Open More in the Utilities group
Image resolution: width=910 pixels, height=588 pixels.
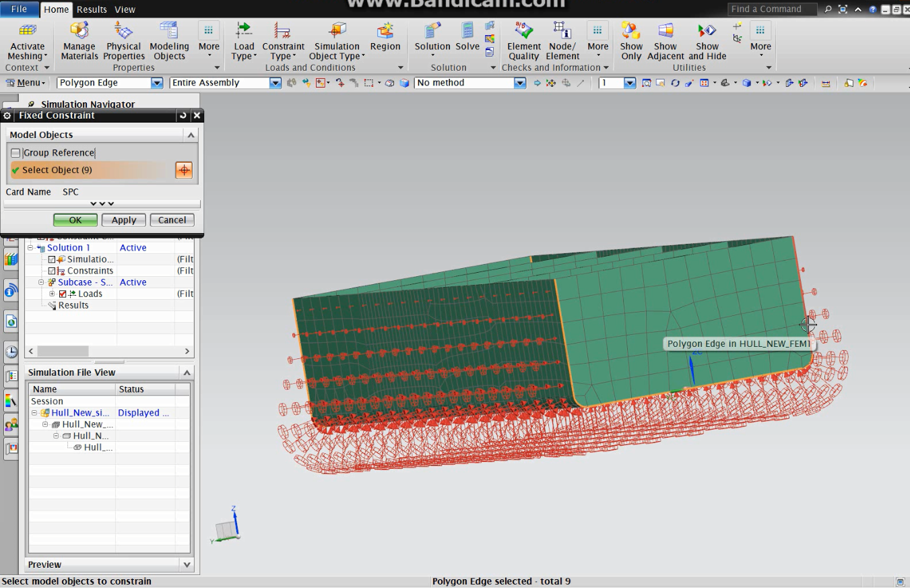(760, 41)
